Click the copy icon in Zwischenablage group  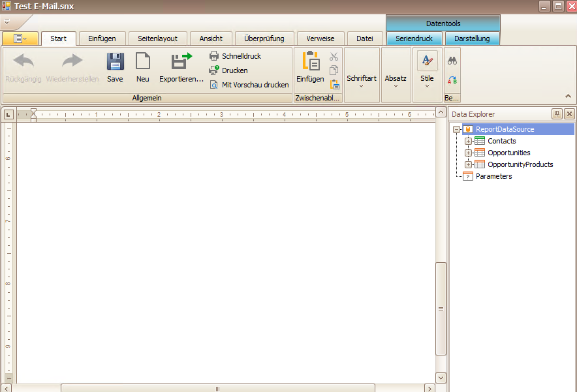334,70
